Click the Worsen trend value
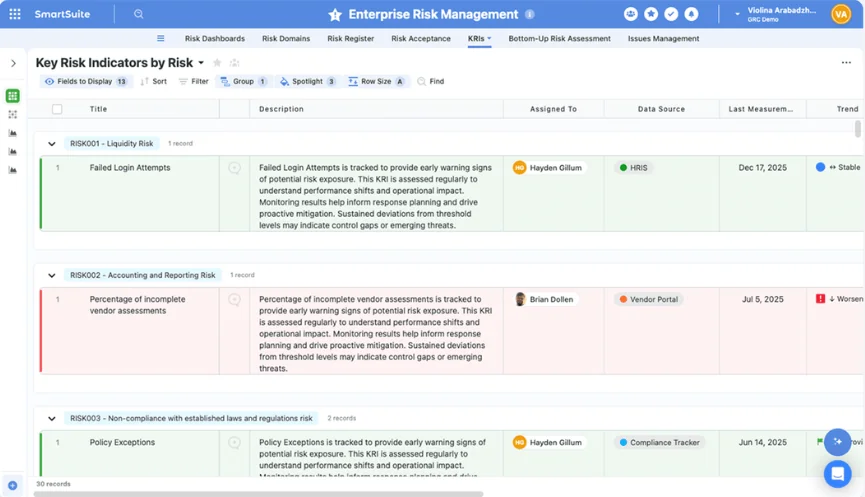Screen dimensions: 865x497 tap(839, 299)
